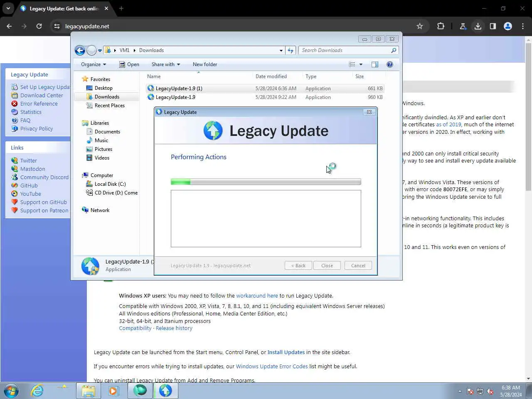Screen dimensions: 532x399
Task: Show the Explorer preview pane icon
Action: click(x=375, y=64)
